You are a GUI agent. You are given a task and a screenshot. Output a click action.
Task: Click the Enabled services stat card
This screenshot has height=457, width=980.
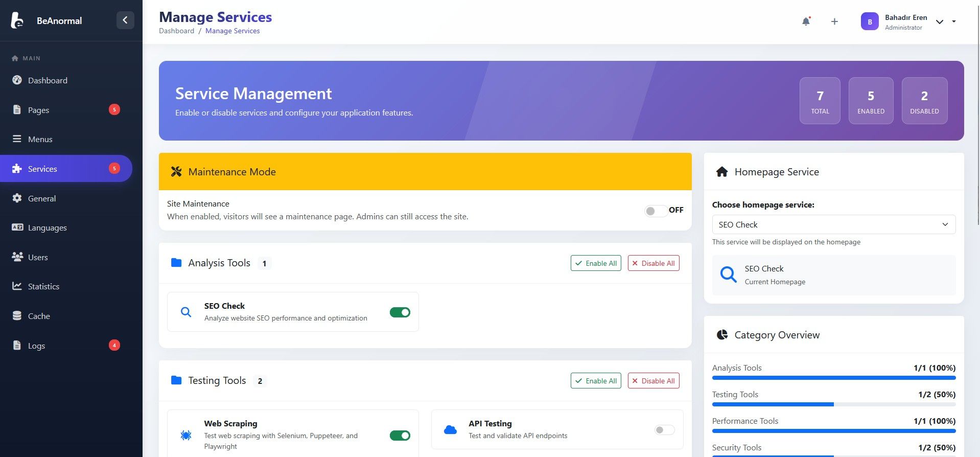[871, 101]
